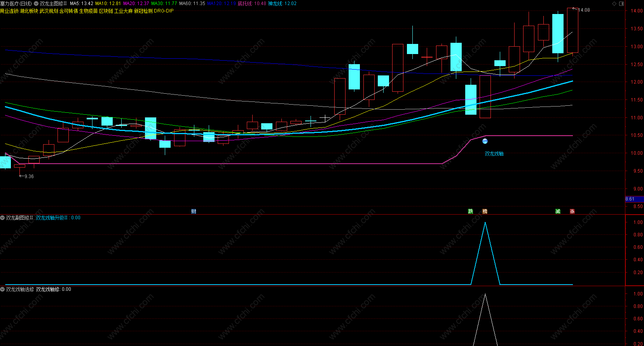Open the 湖北板块 sector tag
The width and height of the screenshot is (644, 346).
[x=29, y=11]
